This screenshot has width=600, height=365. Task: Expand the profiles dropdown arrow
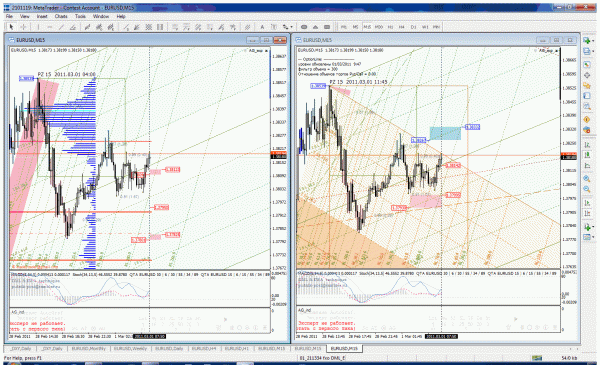593,51
